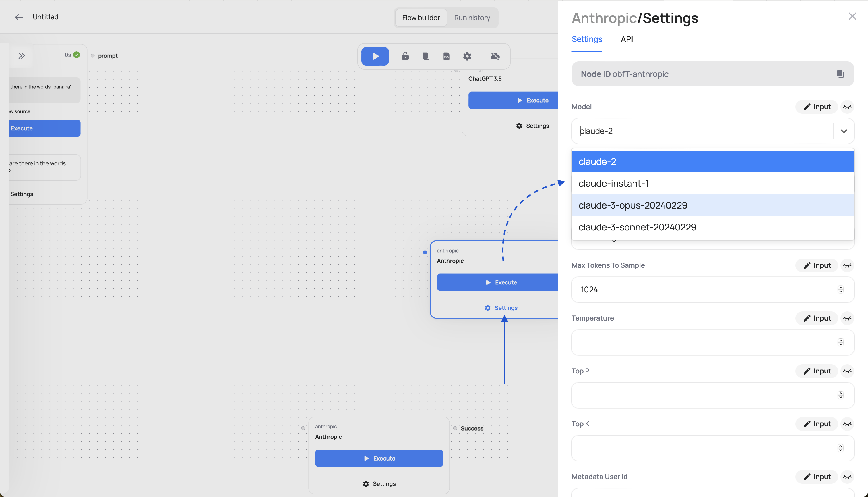
Task: Toggle visibility eye for Temperature
Action: coord(847,318)
